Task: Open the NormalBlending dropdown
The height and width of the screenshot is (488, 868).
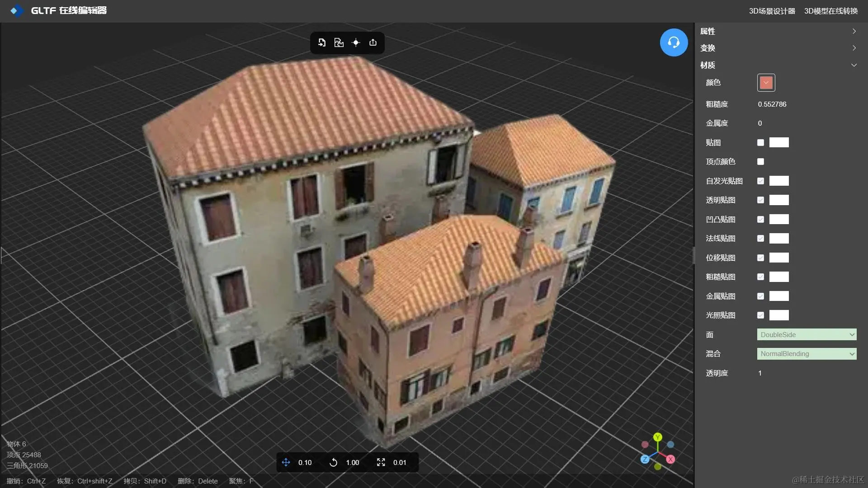Action: [x=807, y=354]
